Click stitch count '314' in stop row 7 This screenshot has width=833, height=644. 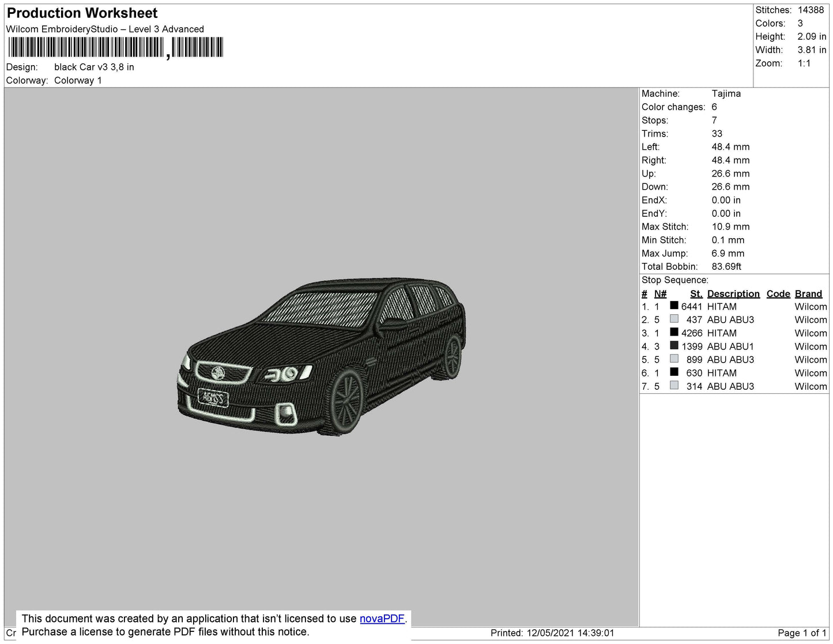(x=694, y=386)
